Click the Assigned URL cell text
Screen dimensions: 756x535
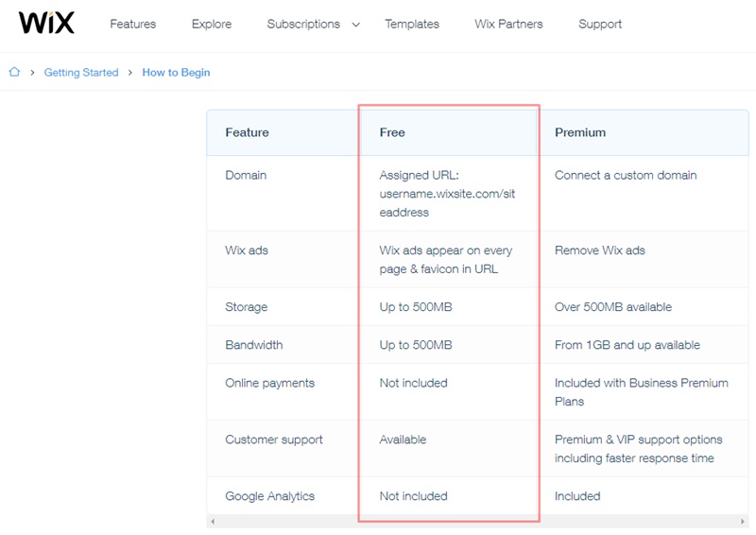point(447,194)
